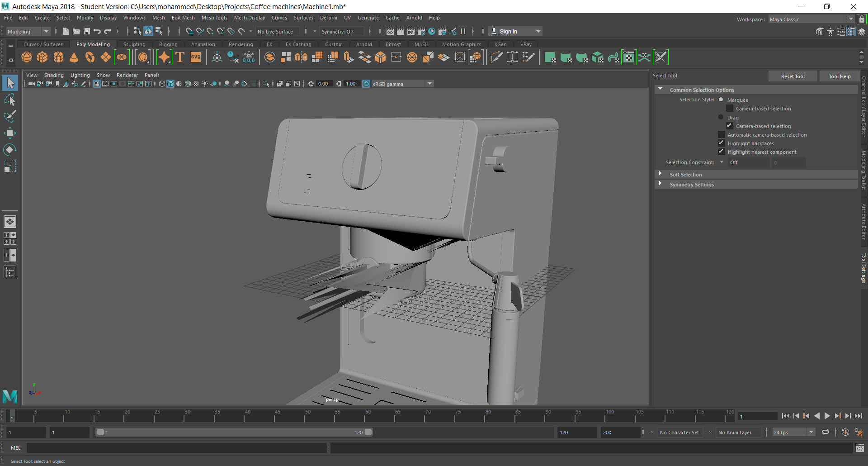Select the Drag selection style

pyautogui.click(x=721, y=117)
